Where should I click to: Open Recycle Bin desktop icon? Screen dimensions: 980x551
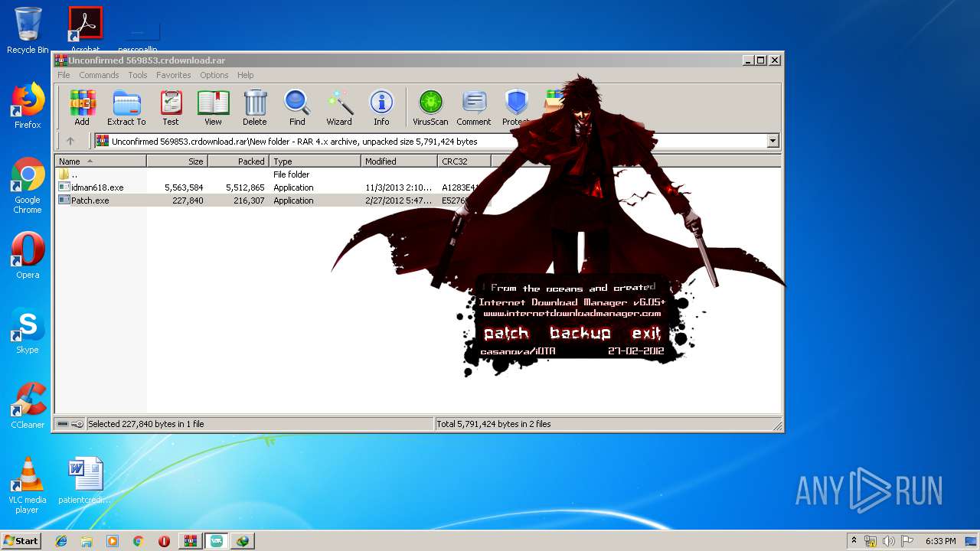(x=28, y=31)
